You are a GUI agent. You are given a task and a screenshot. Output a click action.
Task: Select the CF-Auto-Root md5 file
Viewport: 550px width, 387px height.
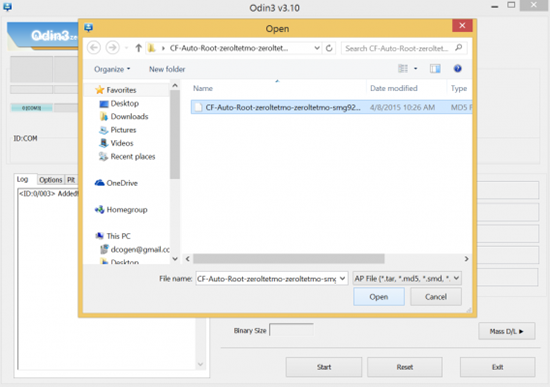tap(331, 107)
